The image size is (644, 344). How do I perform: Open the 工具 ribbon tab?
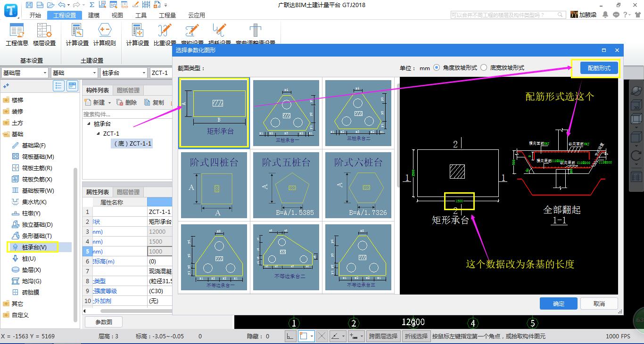click(x=141, y=15)
